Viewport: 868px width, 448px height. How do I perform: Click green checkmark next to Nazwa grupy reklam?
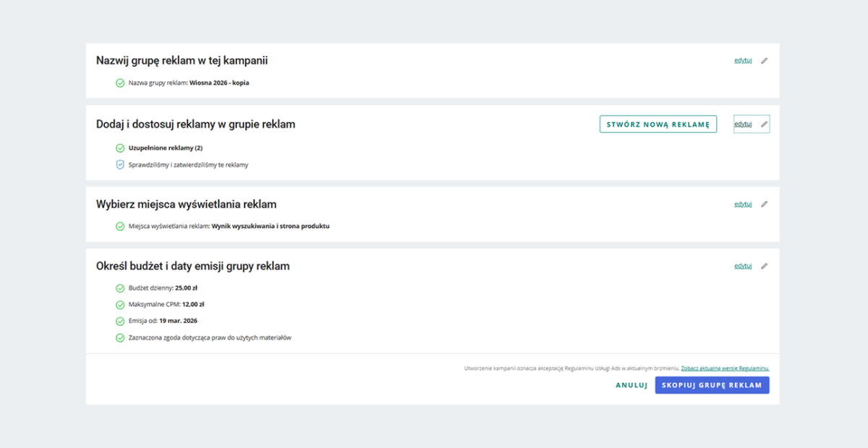(120, 83)
